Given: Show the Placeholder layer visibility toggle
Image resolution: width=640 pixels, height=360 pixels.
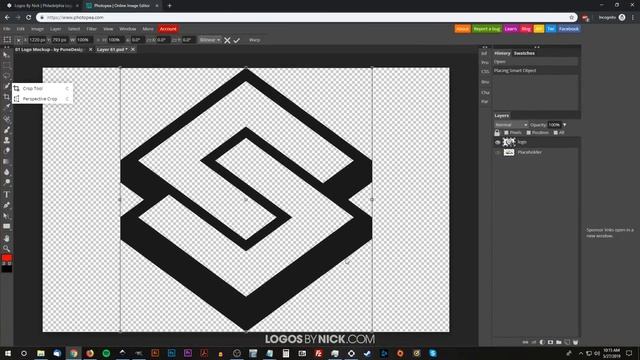Looking at the screenshot, I should [x=498, y=152].
